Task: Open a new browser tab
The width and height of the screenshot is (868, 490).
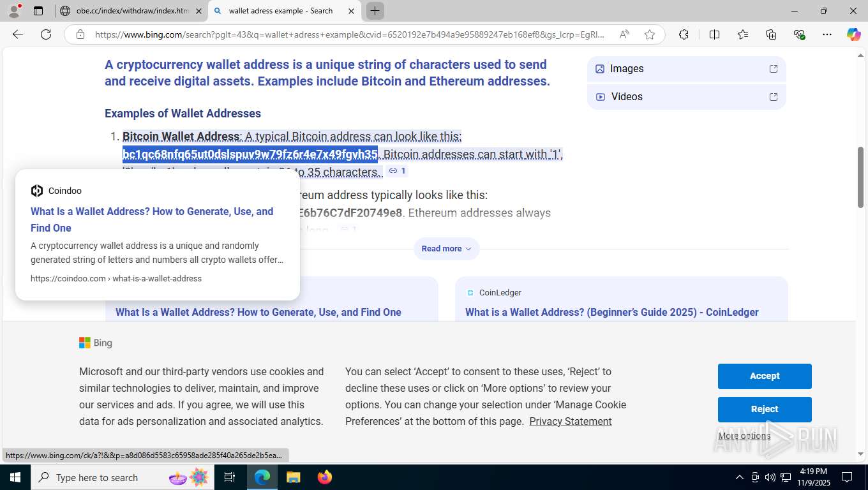Action: tap(375, 11)
